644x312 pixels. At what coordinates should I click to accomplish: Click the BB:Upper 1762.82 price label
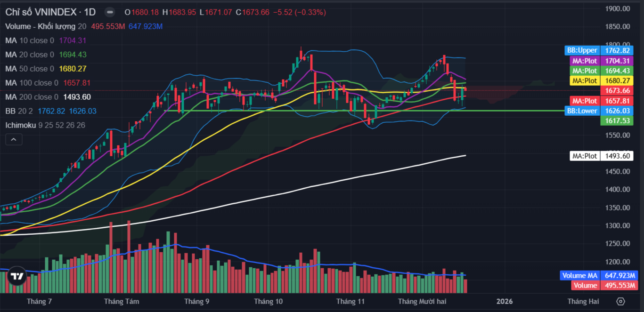[x=599, y=50]
